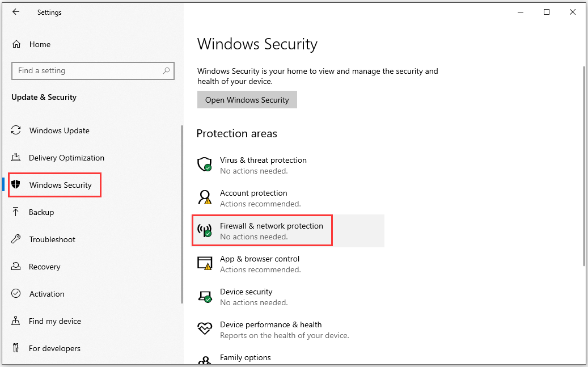Click the Device performance heart icon
588x367 pixels.
(205, 329)
